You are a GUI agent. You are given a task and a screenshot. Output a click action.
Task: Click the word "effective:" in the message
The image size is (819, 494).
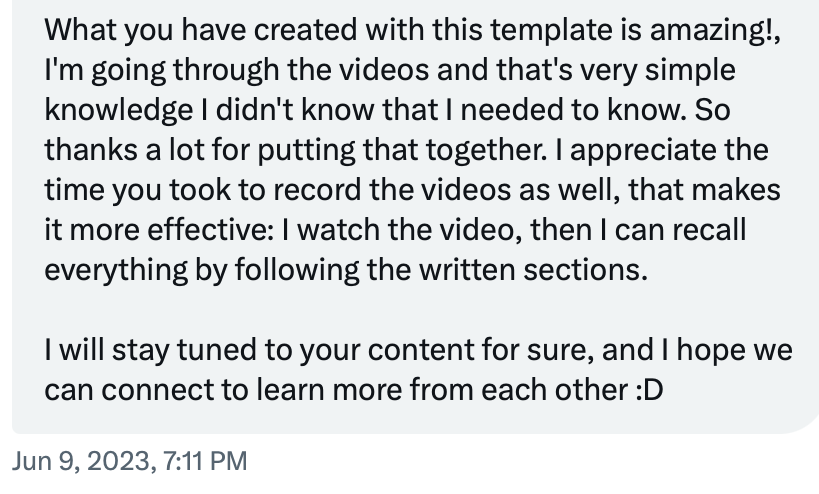210,230
